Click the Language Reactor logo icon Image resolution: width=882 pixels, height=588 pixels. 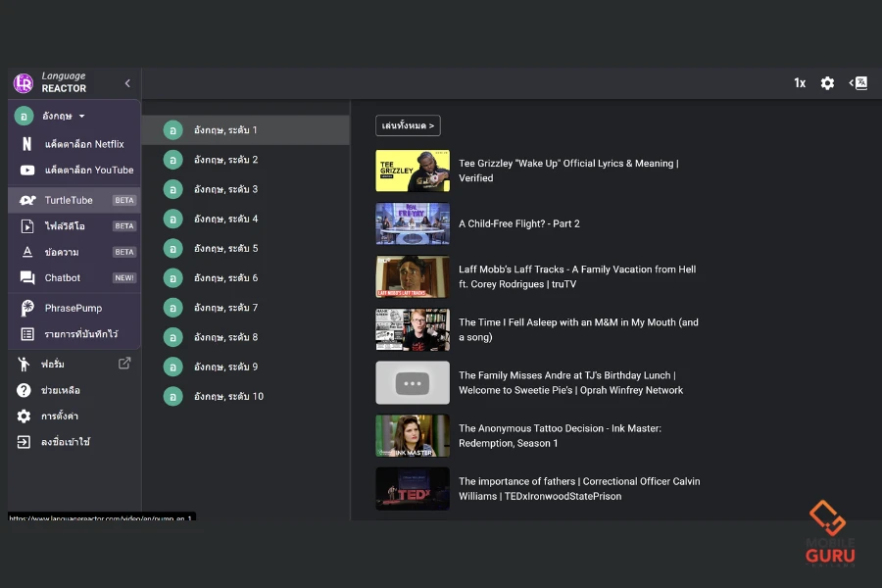click(x=24, y=83)
